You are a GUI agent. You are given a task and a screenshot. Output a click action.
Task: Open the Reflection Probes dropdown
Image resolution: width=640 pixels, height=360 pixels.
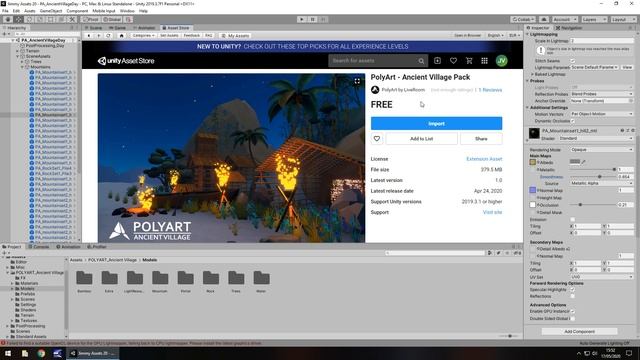[x=602, y=94]
